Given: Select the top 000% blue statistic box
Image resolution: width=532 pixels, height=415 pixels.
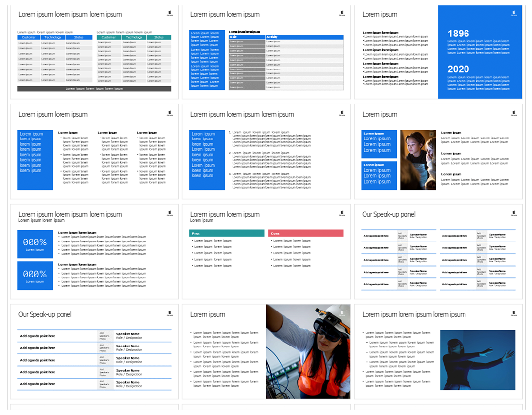Looking at the screenshot, I should [x=35, y=245].
